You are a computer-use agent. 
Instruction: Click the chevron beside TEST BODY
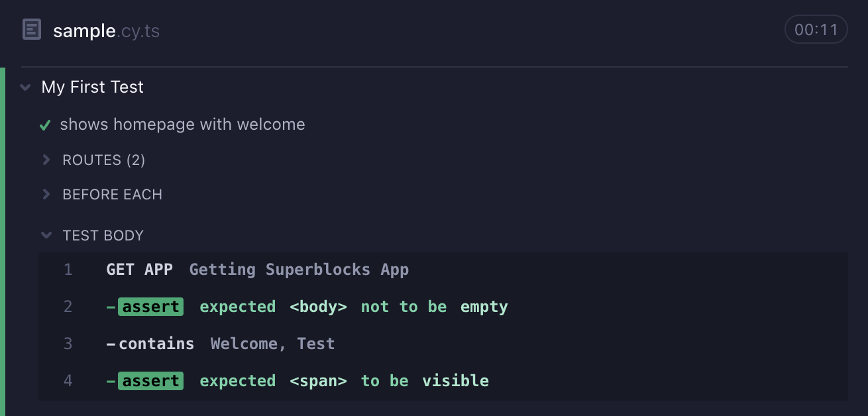point(46,235)
